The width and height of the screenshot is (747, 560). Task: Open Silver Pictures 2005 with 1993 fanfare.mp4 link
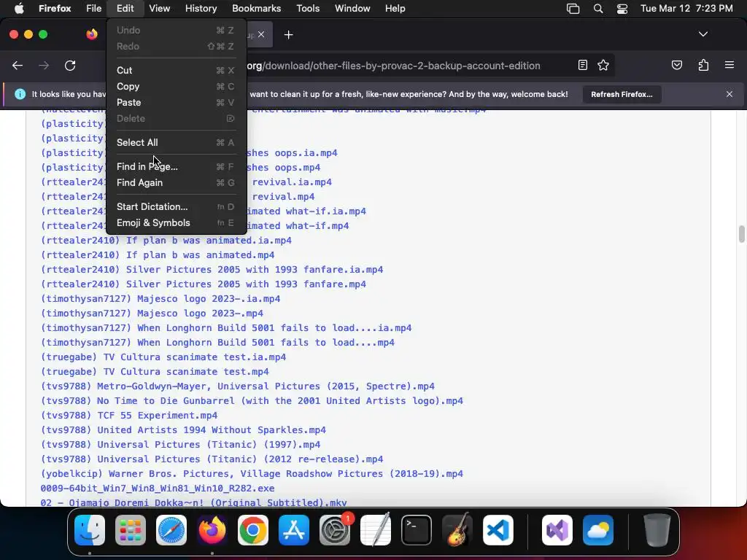(x=204, y=284)
